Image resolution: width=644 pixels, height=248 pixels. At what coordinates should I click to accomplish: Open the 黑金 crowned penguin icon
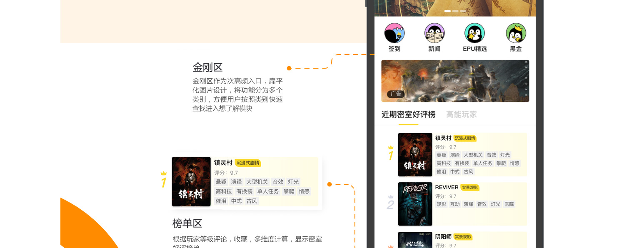516,33
